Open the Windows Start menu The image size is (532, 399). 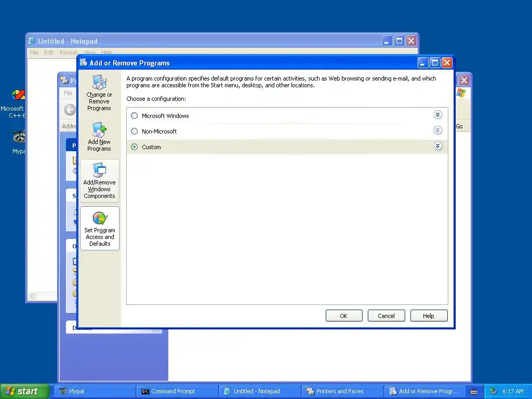[x=24, y=391]
